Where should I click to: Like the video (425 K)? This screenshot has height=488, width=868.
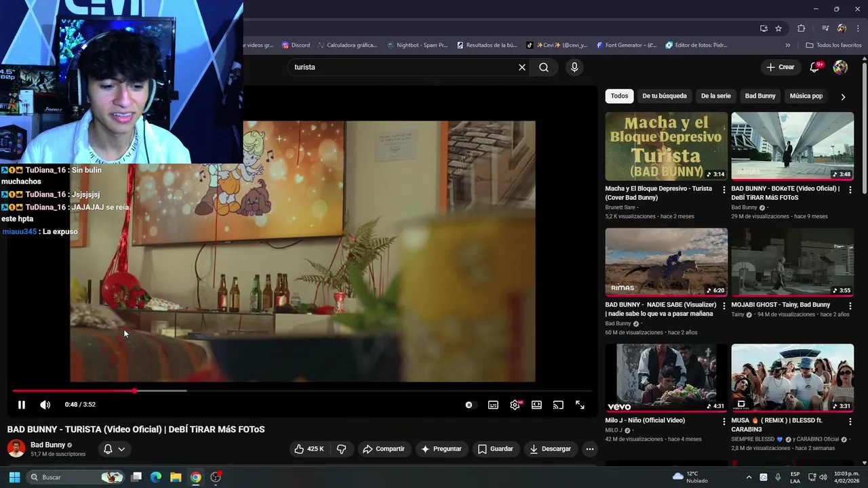(309, 449)
